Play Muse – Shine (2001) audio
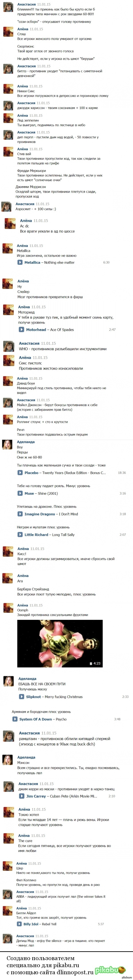Screen dimensions: 133x980 point(20,493)
